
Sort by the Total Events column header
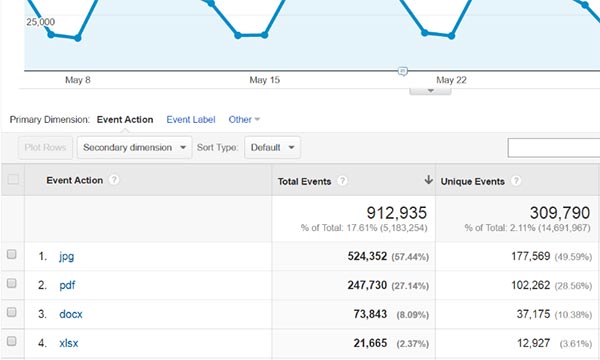point(304,181)
